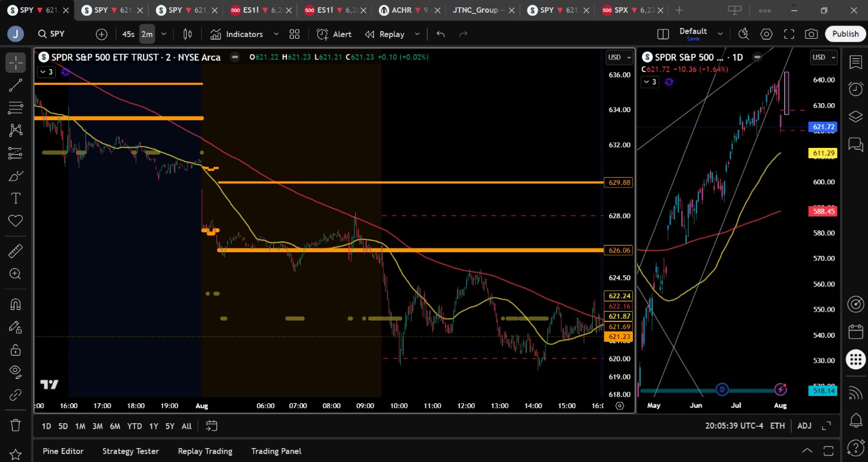Select the ruler measure tool
The image size is (868, 462).
(x=16, y=250)
